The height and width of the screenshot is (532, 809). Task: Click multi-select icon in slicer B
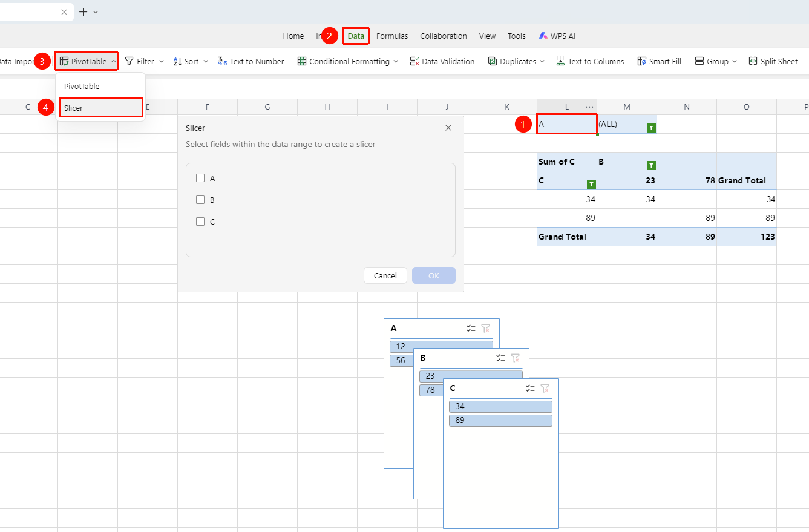point(501,358)
